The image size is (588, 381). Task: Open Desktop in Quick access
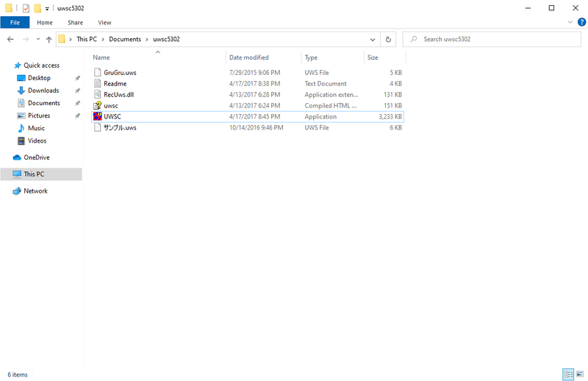click(39, 78)
